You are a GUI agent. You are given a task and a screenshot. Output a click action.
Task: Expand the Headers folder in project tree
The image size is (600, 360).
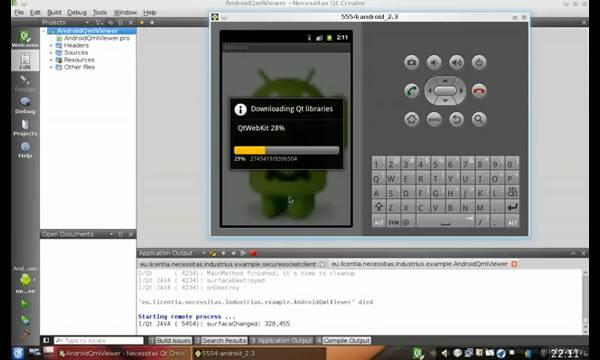(51, 46)
